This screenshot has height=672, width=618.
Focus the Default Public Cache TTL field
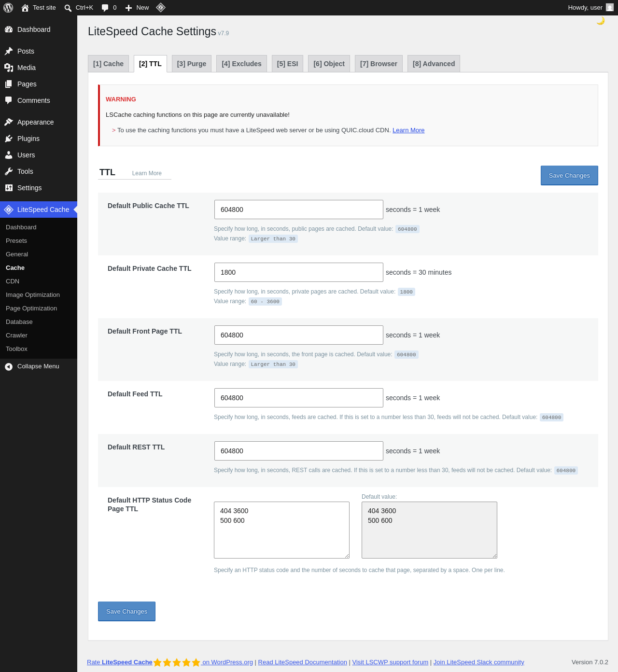pyautogui.click(x=299, y=210)
